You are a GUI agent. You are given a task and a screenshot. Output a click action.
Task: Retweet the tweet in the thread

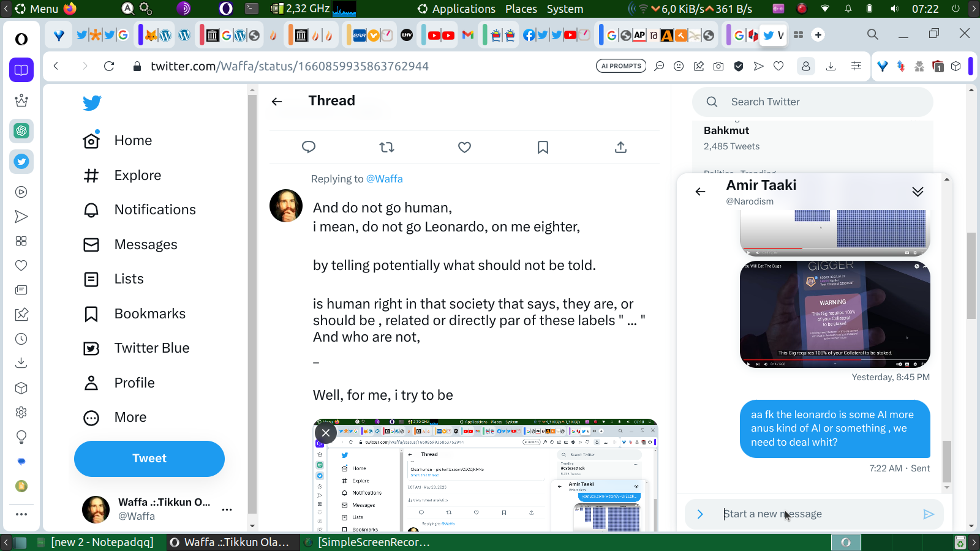tap(386, 147)
